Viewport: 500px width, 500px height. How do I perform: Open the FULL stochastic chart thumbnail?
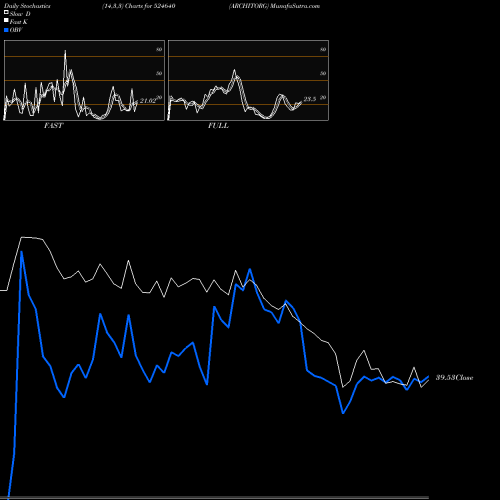pyautogui.click(x=248, y=80)
